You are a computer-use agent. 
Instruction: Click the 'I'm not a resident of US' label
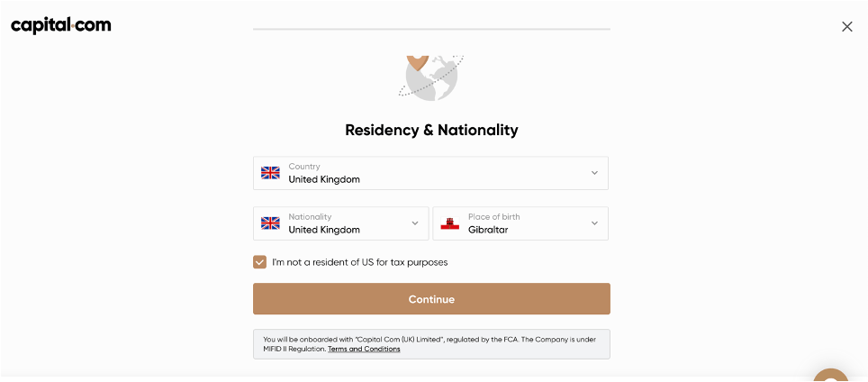360,262
